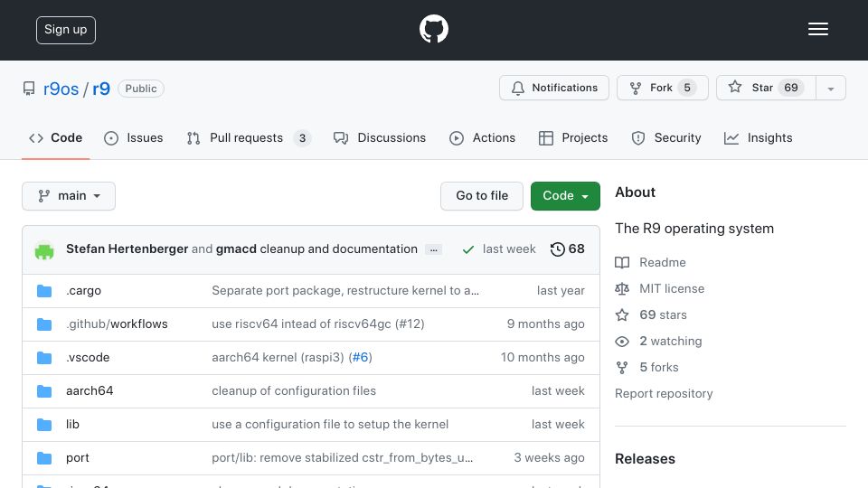Viewport: 868px width, 488px height.
Task: Open the 'Separate port package' commit message
Action: click(x=345, y=290)
